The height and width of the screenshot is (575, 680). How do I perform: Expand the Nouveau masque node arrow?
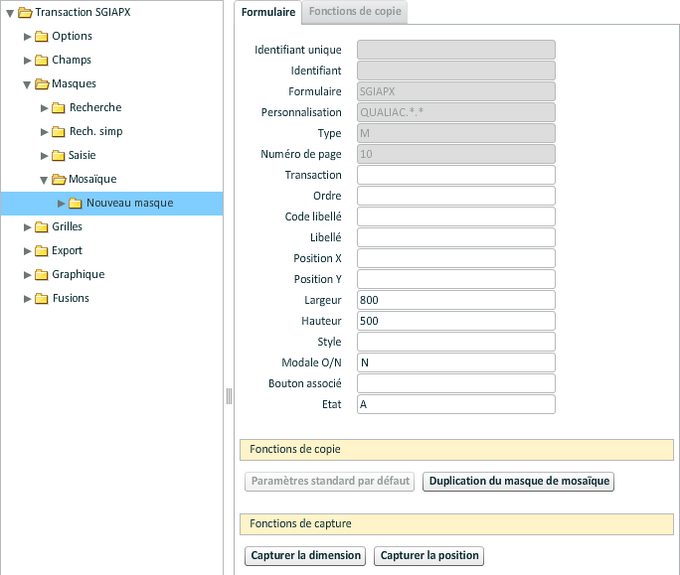[x=61, y=203]
